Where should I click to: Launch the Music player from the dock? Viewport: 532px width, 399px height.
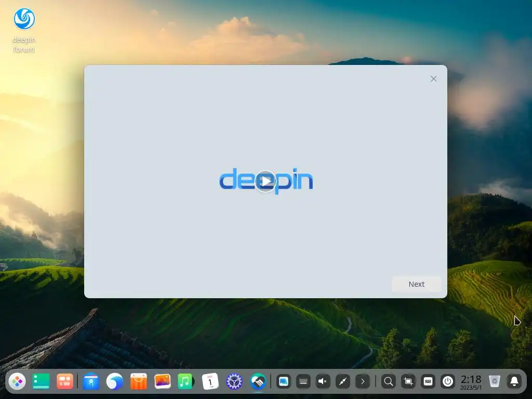[185, 381]
